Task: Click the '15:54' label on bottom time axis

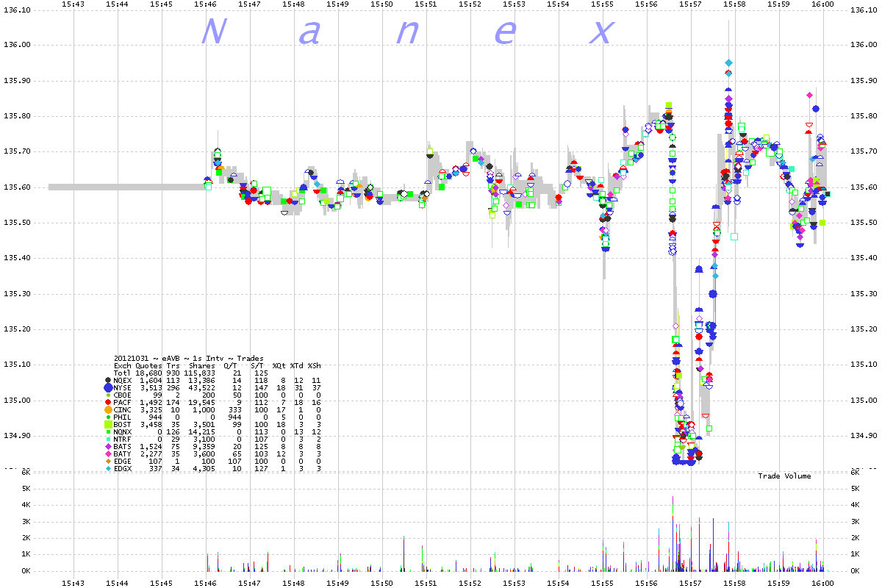Action: coord(558,582)
